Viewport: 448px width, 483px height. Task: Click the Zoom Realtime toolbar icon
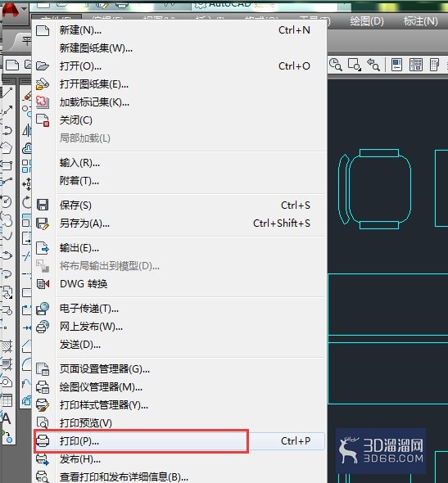point(336,65)
